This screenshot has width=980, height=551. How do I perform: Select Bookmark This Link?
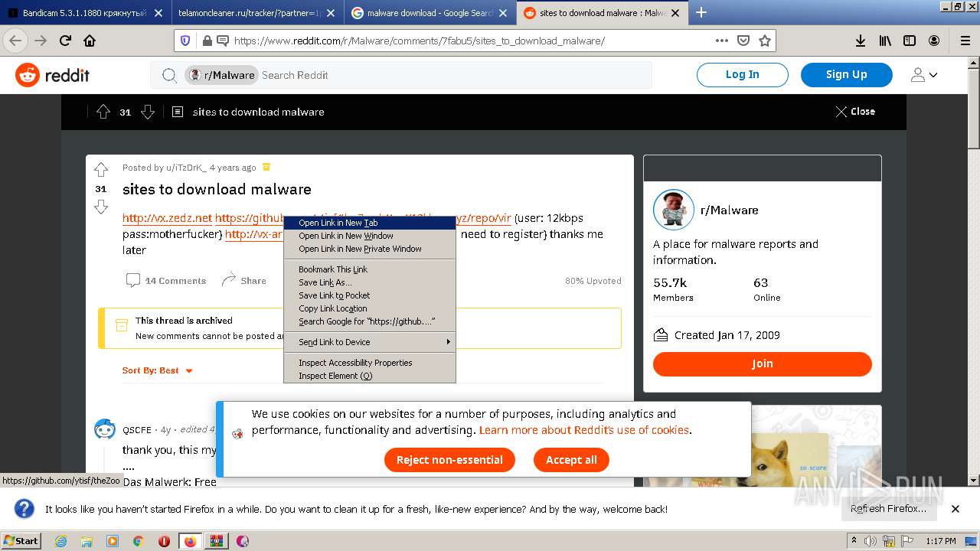pyautogui.click(x=370, y=269)
